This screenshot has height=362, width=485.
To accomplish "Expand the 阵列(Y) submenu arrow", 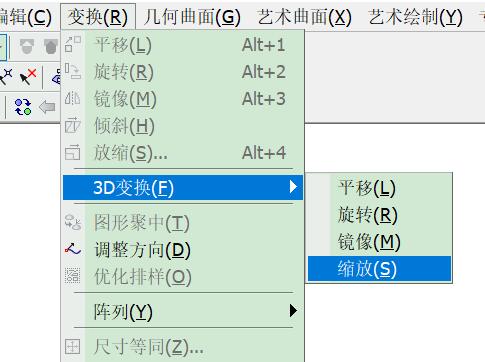I will pos(293,311).
